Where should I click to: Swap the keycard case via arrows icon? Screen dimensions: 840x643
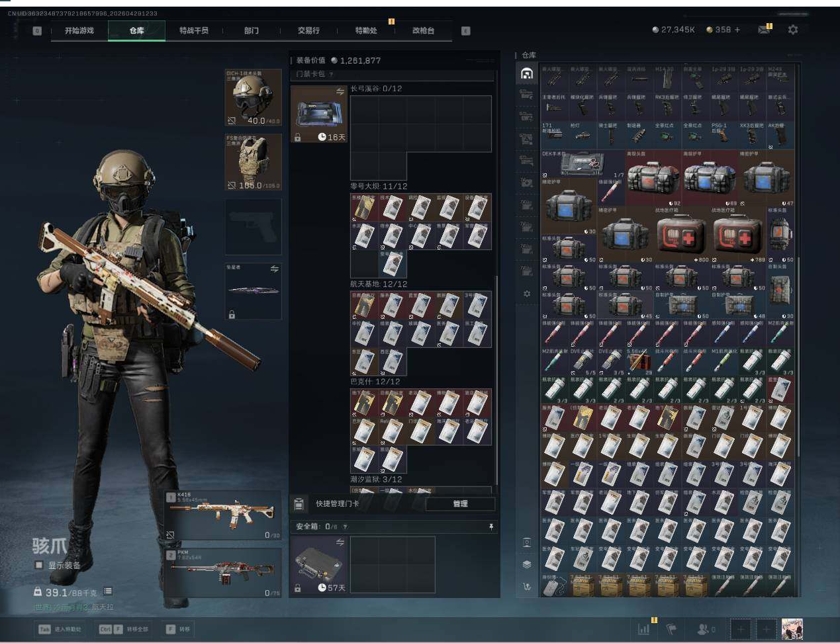coord(340,91)
